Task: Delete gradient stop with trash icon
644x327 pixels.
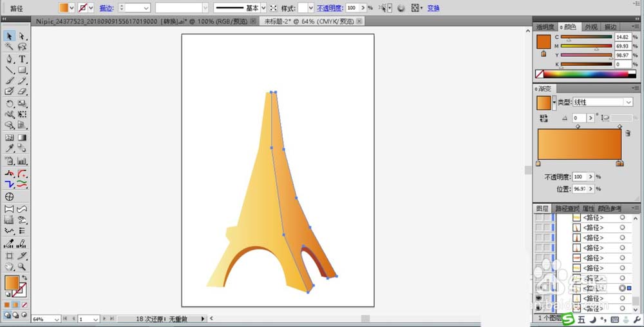Action: pyautogui.click(x=627, y=134)
